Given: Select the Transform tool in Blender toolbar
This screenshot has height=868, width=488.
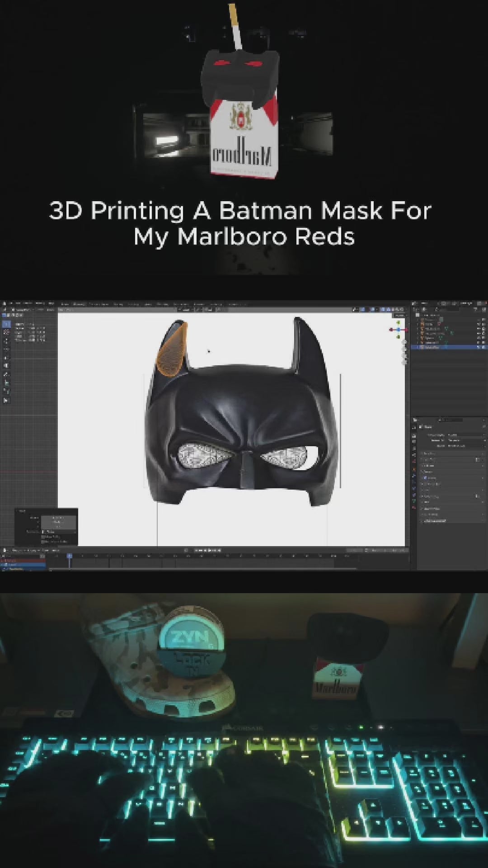Looking at the screenshot, I should coord(6,365).
